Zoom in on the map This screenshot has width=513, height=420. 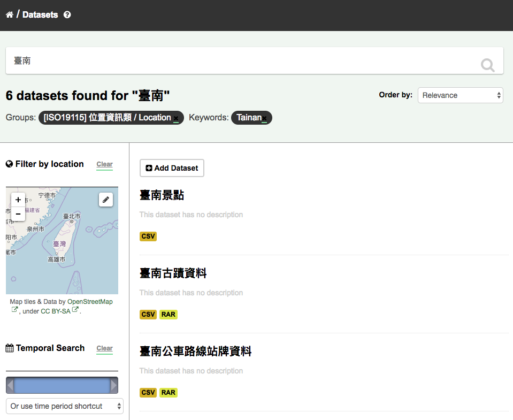coord(18,200)
